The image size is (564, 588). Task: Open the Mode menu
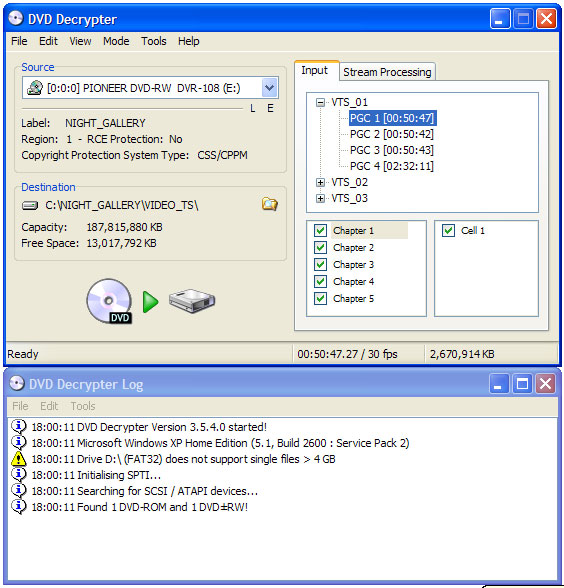116,41
